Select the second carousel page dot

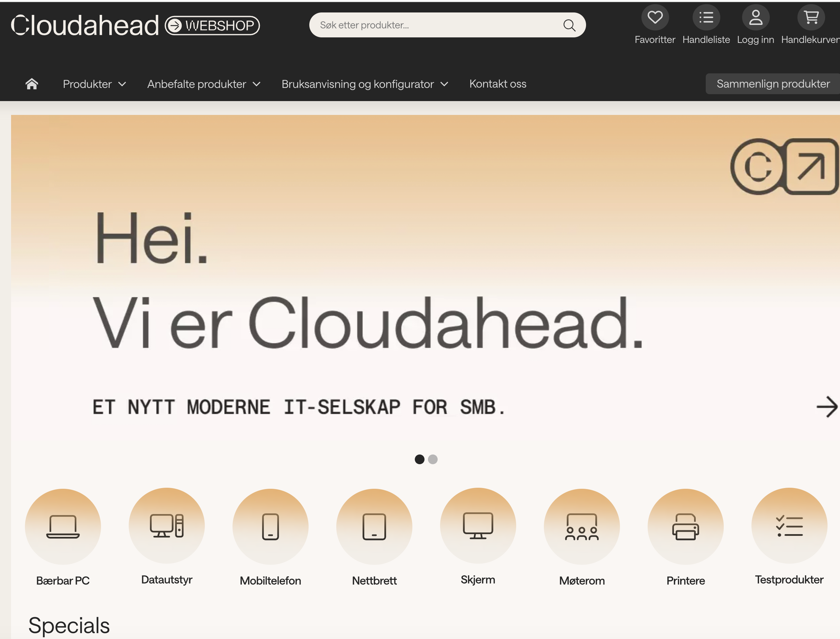(x=433, y=459)
